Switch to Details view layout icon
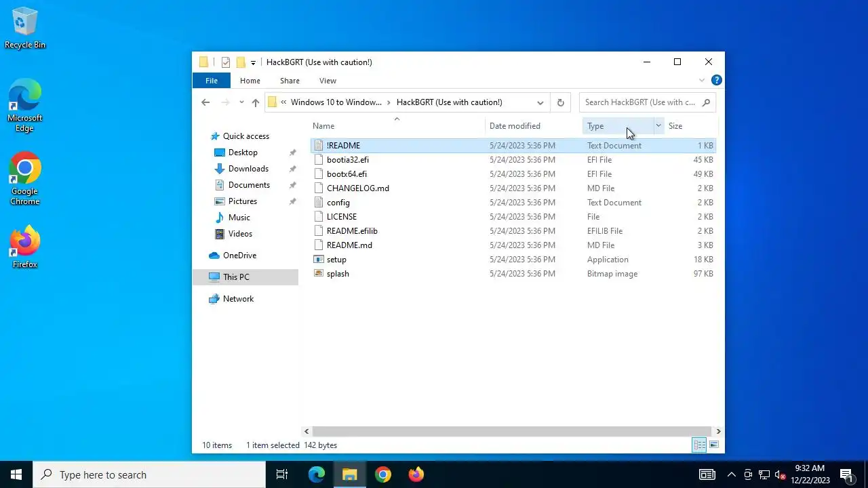 point(699,445)
